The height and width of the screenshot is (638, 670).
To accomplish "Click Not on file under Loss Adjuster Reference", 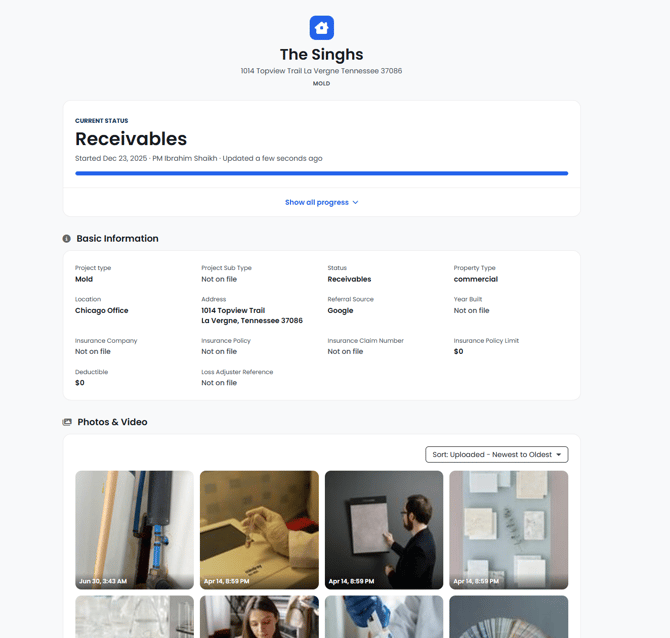I will click(x=219, y=382).
